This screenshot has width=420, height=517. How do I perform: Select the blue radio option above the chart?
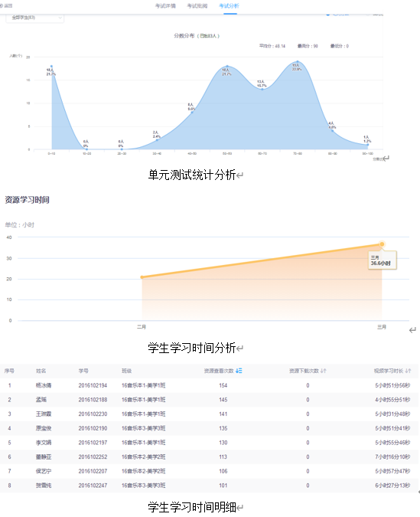[327, 15]
